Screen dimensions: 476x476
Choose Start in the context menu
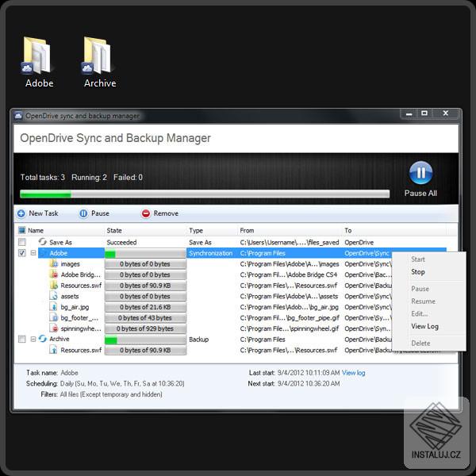click(x=418, y=259)
